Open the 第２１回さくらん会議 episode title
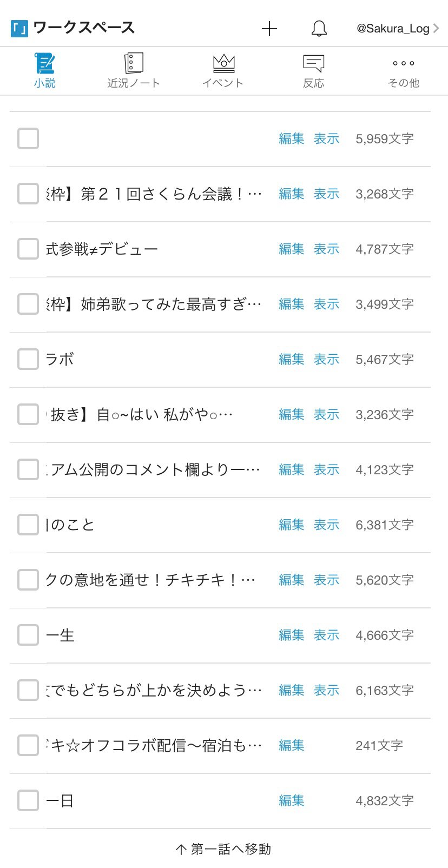 154,194
